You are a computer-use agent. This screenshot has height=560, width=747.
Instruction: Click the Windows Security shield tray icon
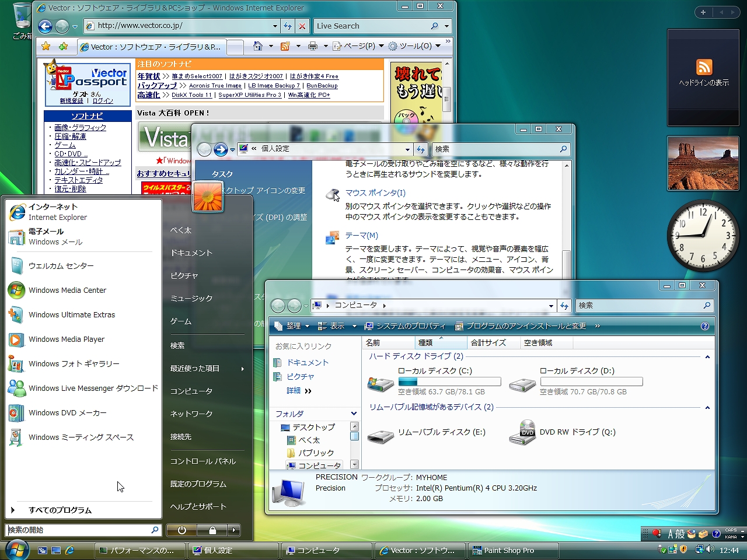[683, 549]
